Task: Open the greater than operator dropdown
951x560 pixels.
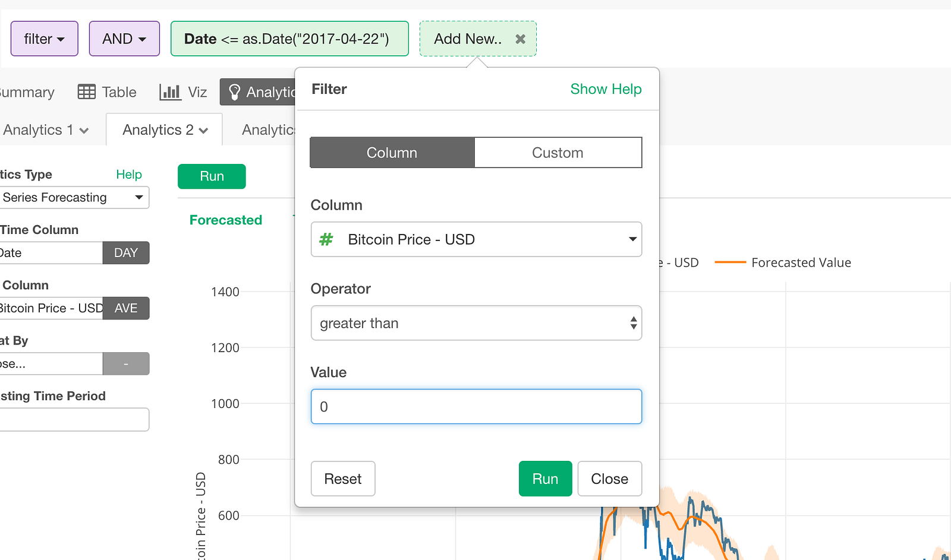Action: click(x=476, y=323)
